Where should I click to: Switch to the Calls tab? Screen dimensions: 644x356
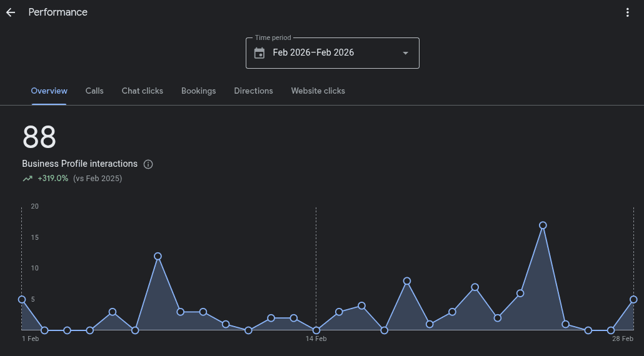[94, 91]
